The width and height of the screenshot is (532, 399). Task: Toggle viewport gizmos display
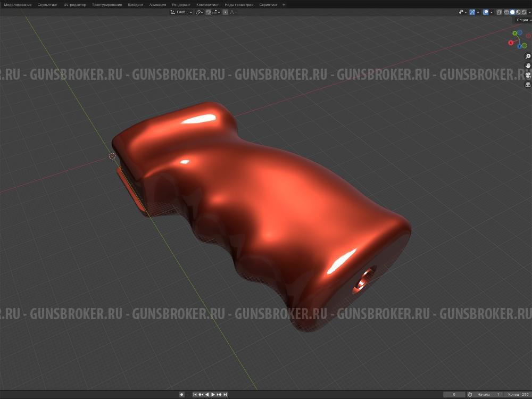click(x=472, y=12)
